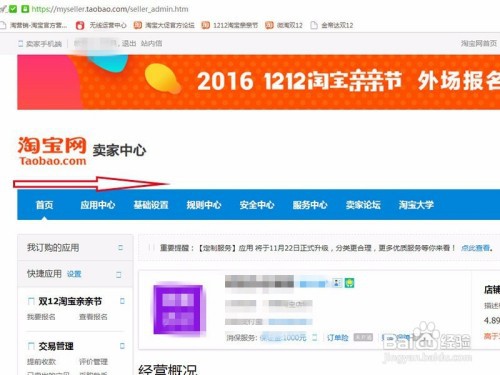This screenshot has width=500, height=375.
Task: Open 金牌达双12 bookmark
Action: [x=332, y=25]
